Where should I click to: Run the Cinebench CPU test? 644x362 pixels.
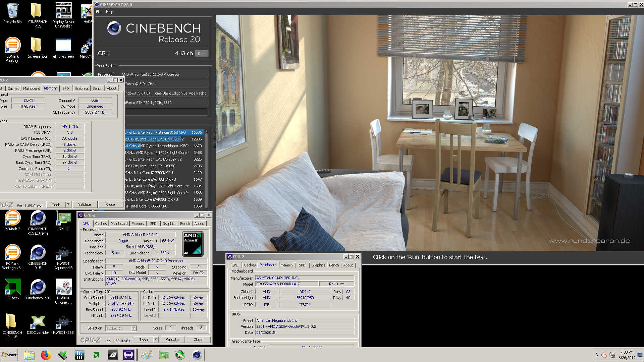[x=201, y=54]
